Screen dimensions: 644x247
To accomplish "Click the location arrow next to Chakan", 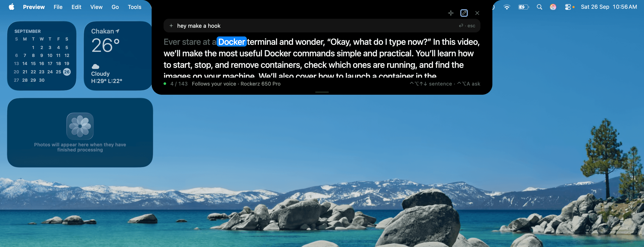I will tap(117, 31).
